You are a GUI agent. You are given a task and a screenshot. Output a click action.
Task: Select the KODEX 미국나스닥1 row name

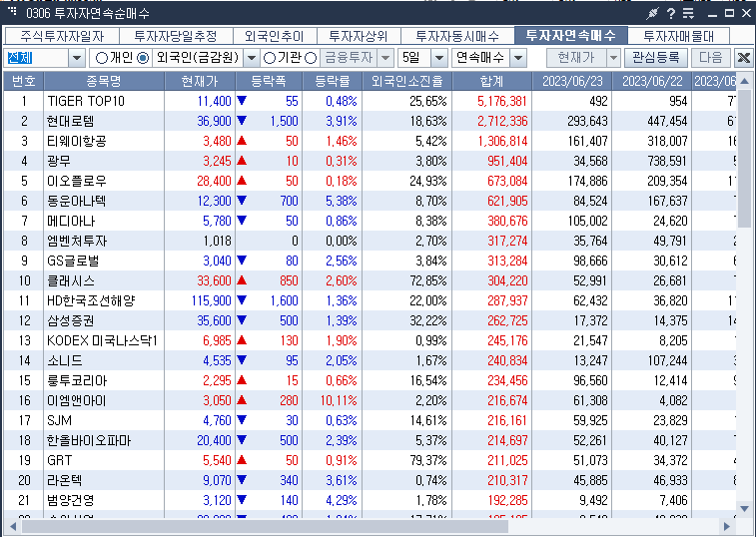coord(102,340)
